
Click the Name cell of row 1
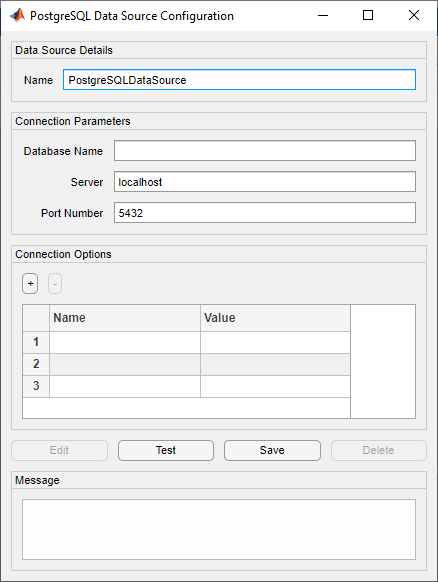coord(125,342)
